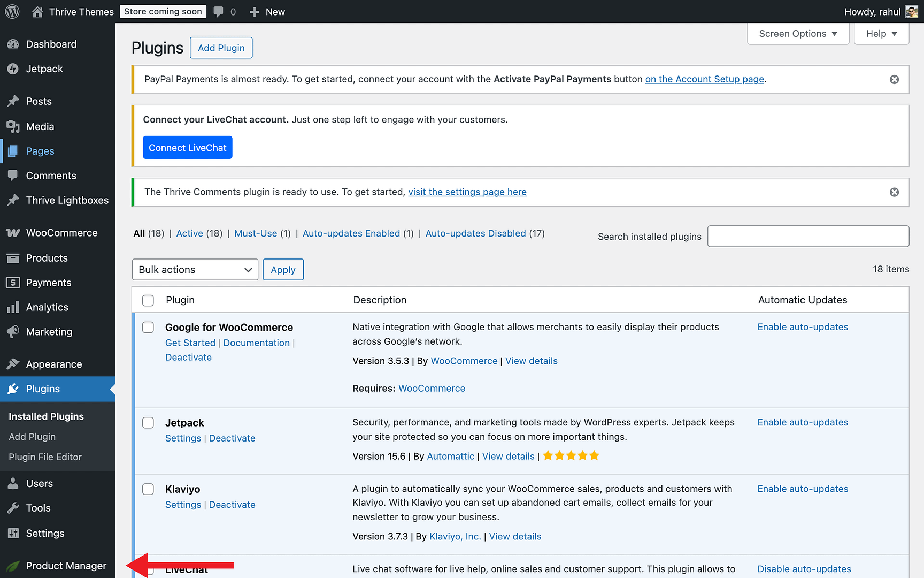Click the Plugins plug icon
This screenshot has height=578, width=924.
click(x=13, y=389)
